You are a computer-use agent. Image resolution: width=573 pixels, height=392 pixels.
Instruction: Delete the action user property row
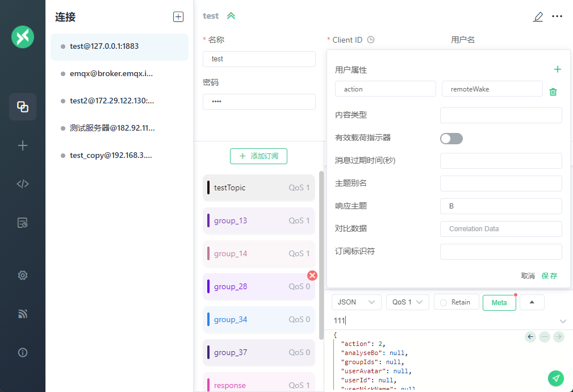553,91
